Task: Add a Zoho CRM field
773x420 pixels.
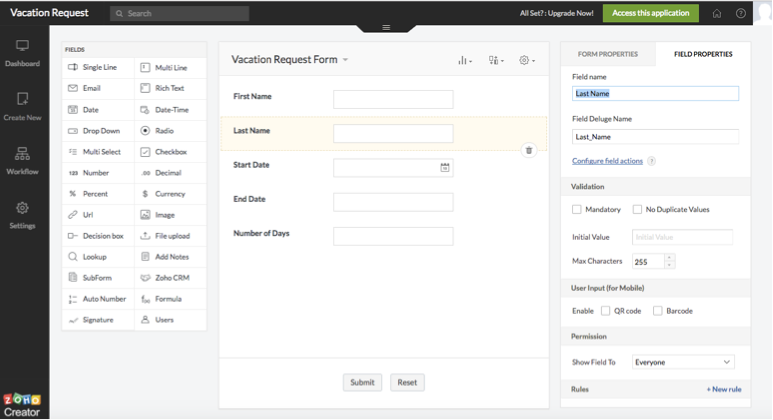Action: [171, 278]
